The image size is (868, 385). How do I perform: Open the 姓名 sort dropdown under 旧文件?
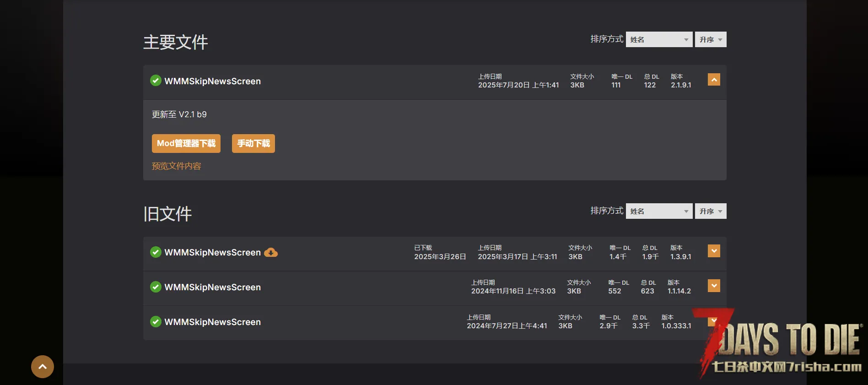coord(659,211)
